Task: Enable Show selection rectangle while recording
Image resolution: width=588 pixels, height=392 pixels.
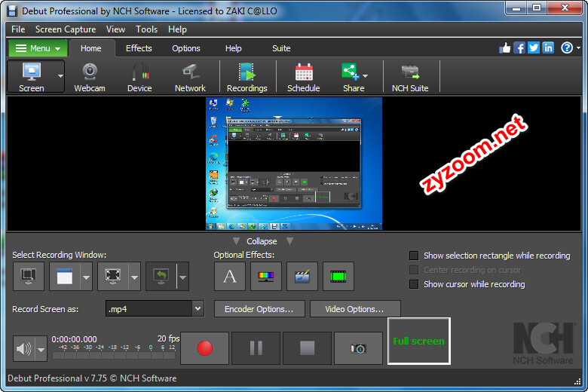Action: (414, 256)
